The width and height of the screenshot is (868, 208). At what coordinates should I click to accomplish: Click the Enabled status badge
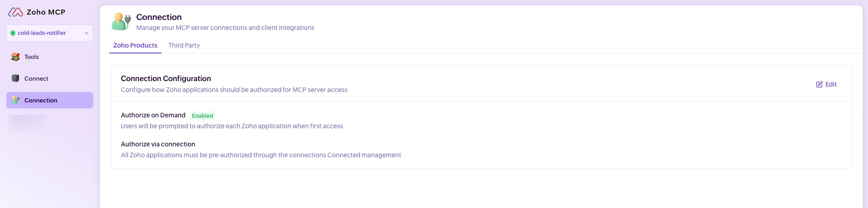pos(202,116)
